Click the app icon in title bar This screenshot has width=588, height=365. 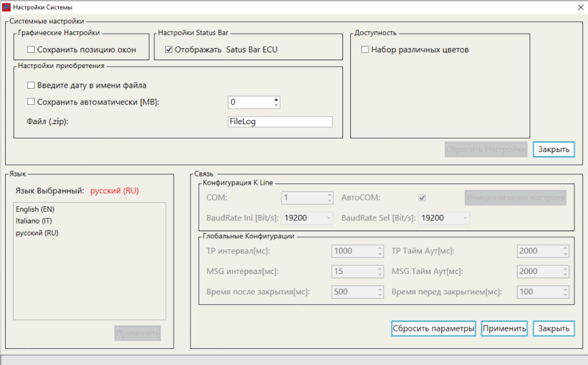coord(6,7)
